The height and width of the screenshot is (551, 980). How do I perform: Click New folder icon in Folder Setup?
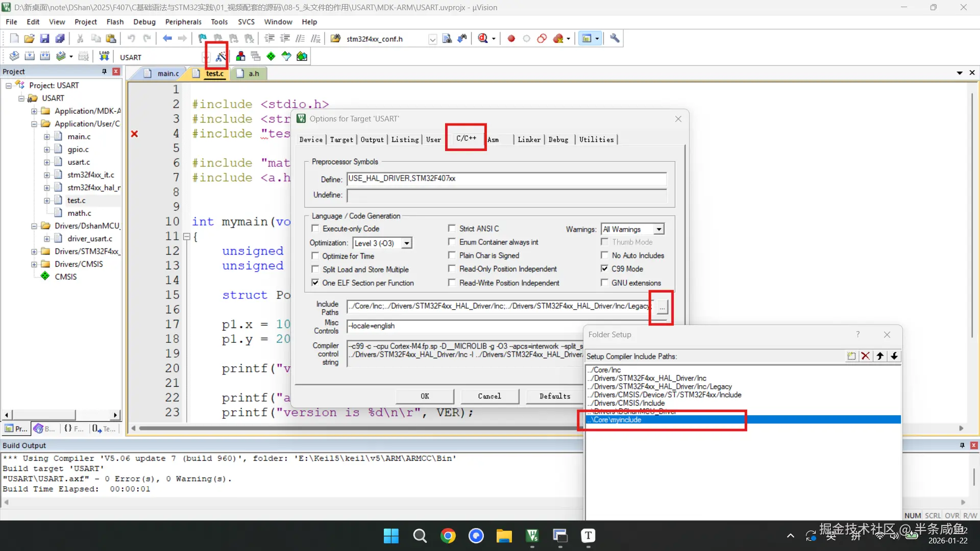(x=851, y=356)
